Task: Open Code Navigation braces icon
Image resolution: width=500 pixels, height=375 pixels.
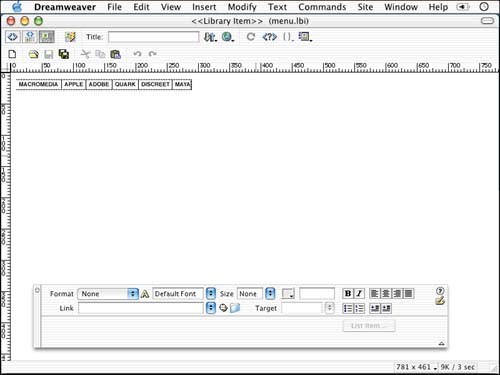Action: [288, 37]
